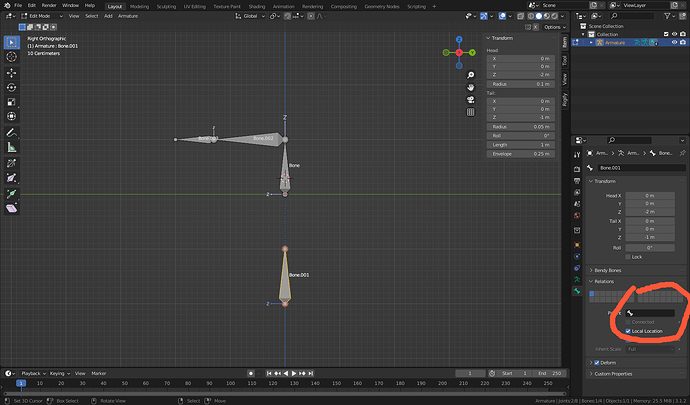Open the Edit Mode dropdown

[42, 16]
